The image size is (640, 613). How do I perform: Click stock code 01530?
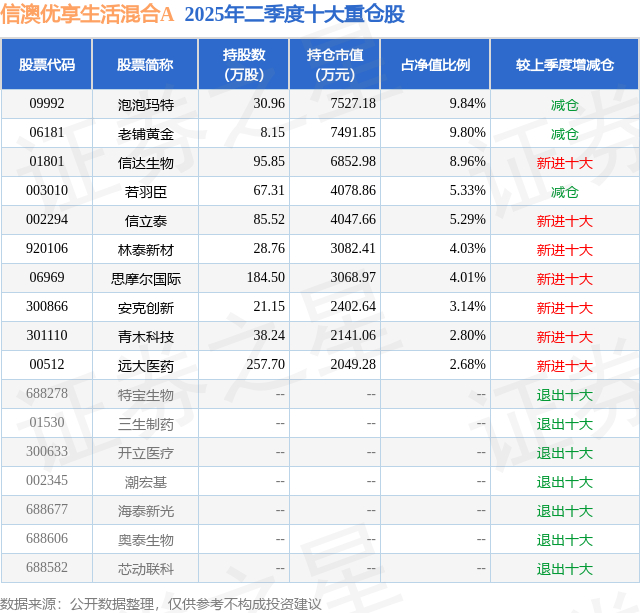tap(47, 422)
